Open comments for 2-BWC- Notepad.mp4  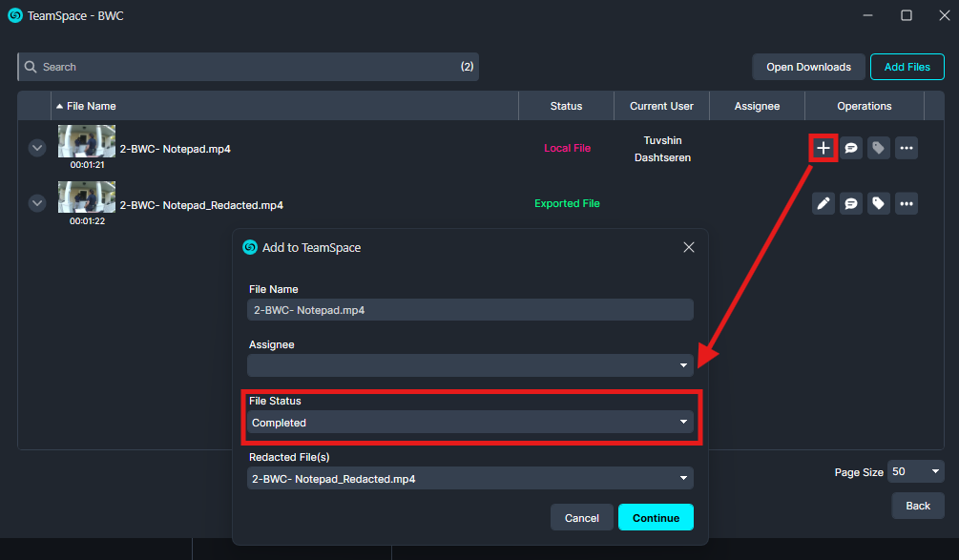coord(851,148)
